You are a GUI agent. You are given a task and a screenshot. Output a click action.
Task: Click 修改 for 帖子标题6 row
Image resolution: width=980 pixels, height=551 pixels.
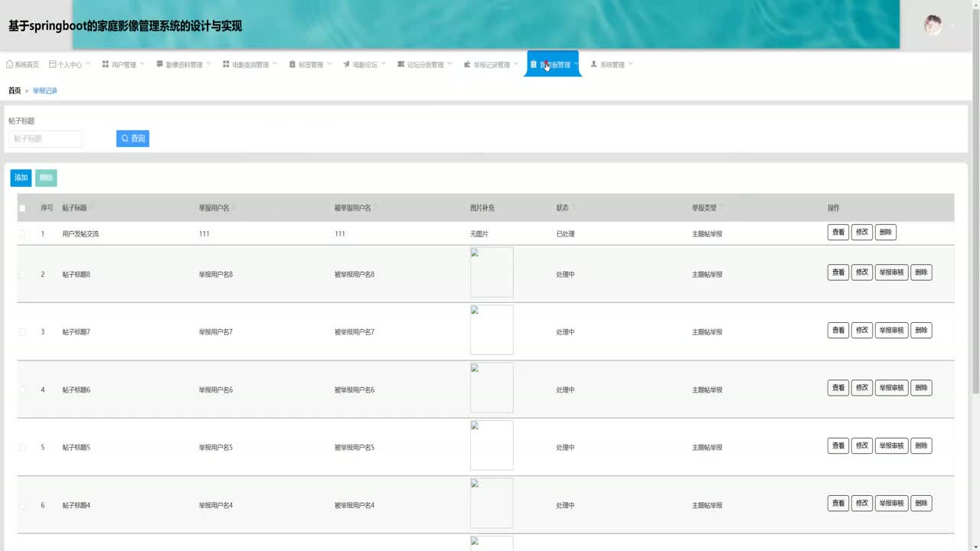pyautogui.click(x=862, y=388)
